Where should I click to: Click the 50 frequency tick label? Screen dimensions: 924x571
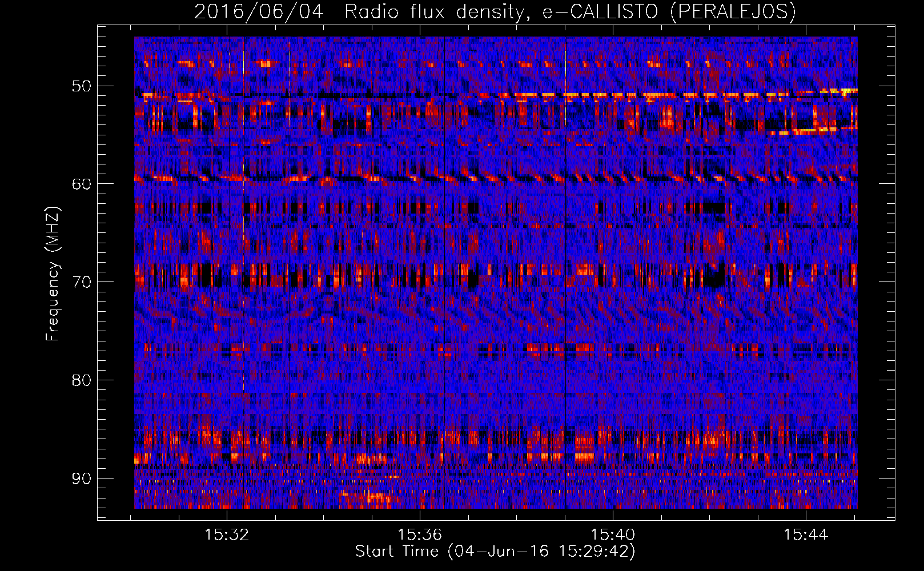[82, 86]
